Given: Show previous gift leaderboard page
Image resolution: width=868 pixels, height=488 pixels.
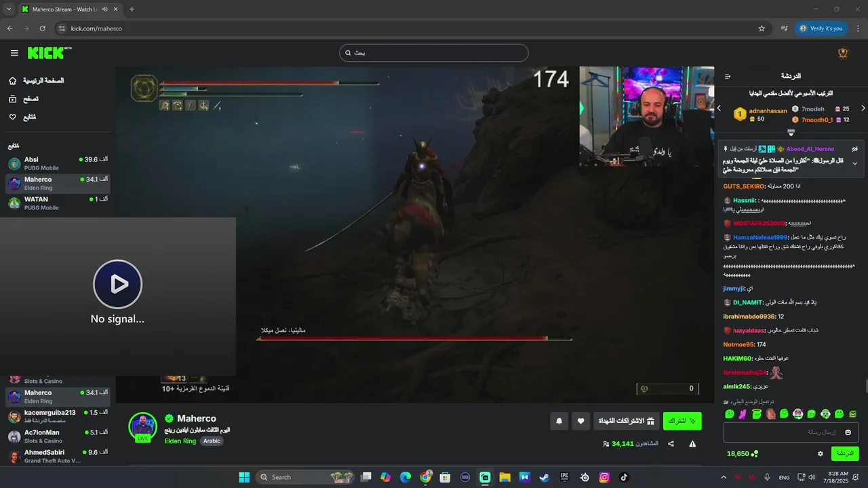Looking at the screenshot, I should [x=719, y=108].
